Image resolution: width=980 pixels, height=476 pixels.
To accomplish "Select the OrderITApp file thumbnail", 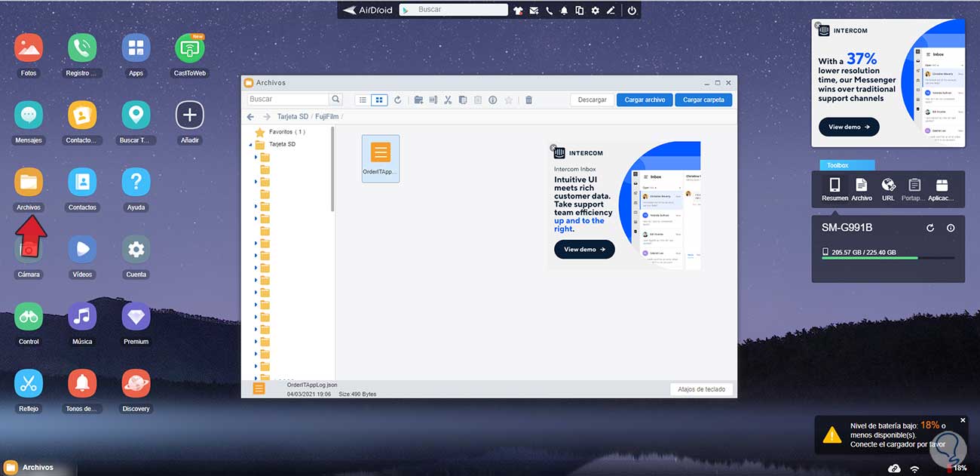I will point(381,158).
